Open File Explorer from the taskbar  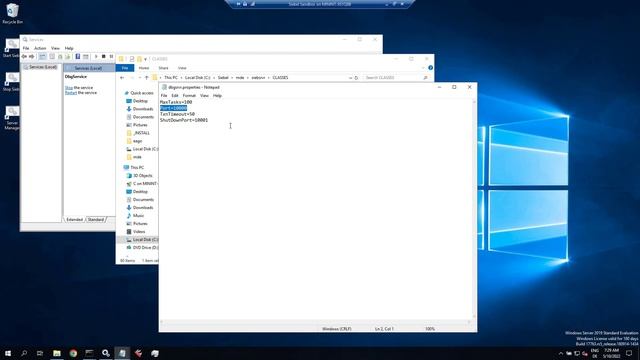(x=57, y=353)
